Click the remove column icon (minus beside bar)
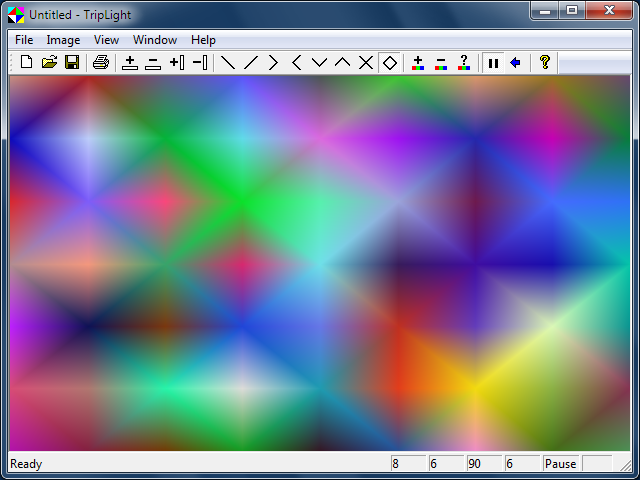Screen dimensions: 640x480 199,63
